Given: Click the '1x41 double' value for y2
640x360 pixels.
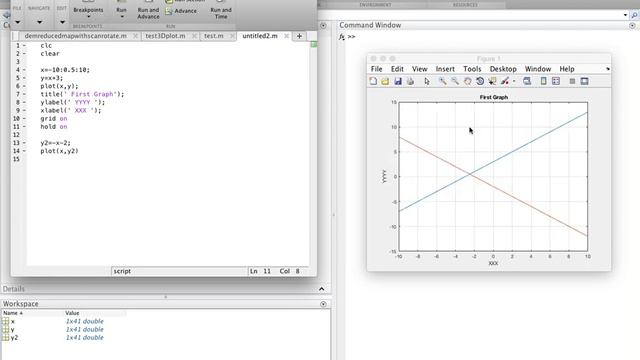Looking at the screenshot, I should tap(84, 338).
